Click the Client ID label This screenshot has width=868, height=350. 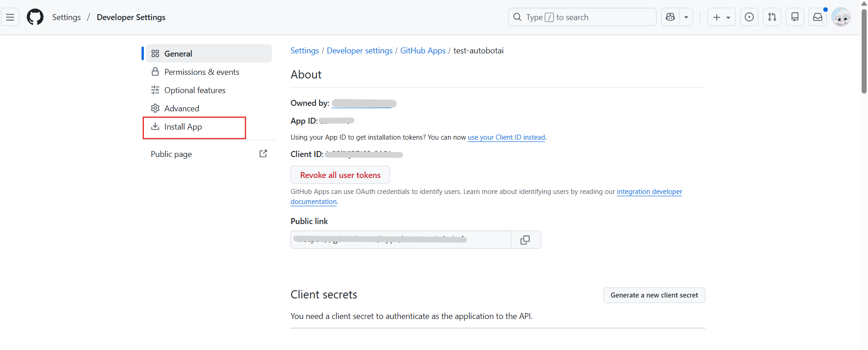pos(307,154)
